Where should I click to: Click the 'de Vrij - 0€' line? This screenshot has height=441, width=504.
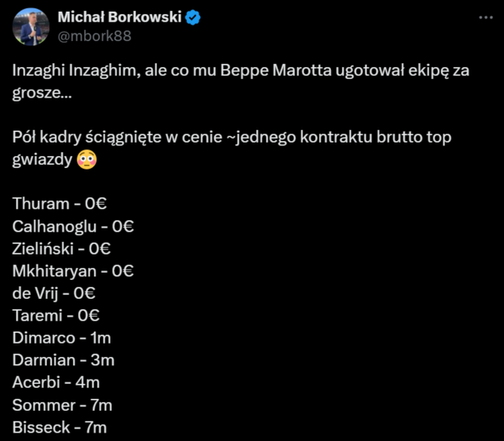point(55,293)
